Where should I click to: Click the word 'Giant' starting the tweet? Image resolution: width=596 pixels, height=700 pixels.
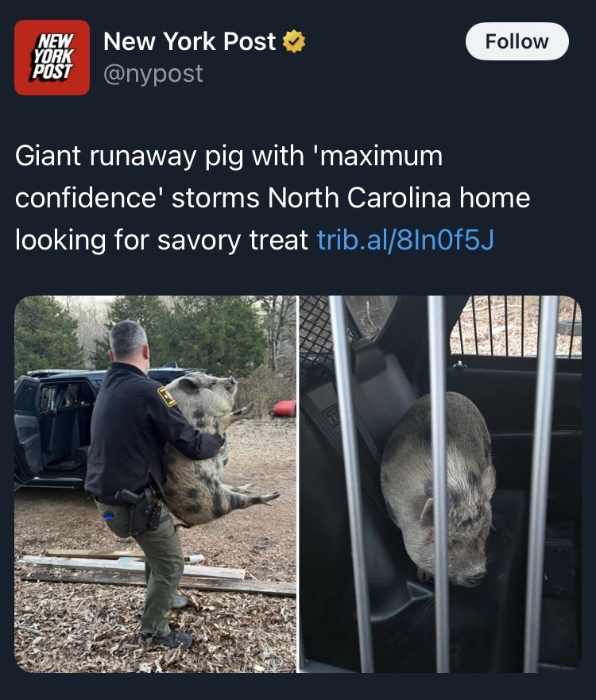coord(48,157)
